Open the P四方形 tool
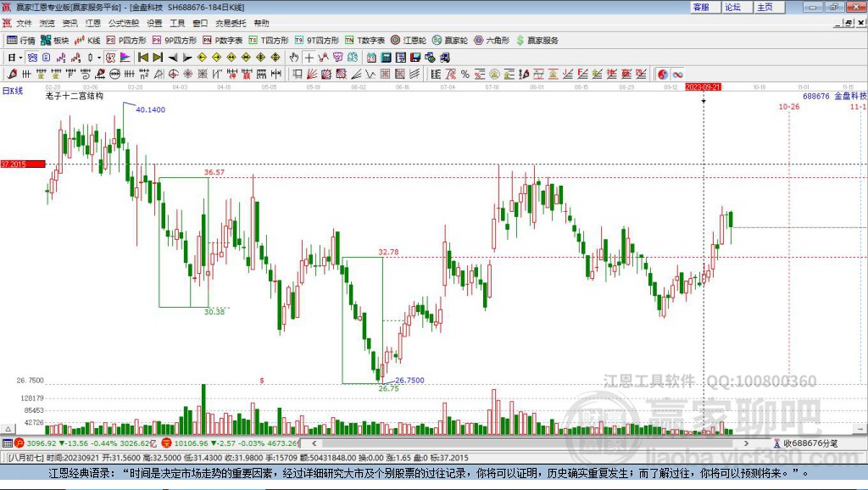This screenshot has height=490, width=868. point(126,41)
